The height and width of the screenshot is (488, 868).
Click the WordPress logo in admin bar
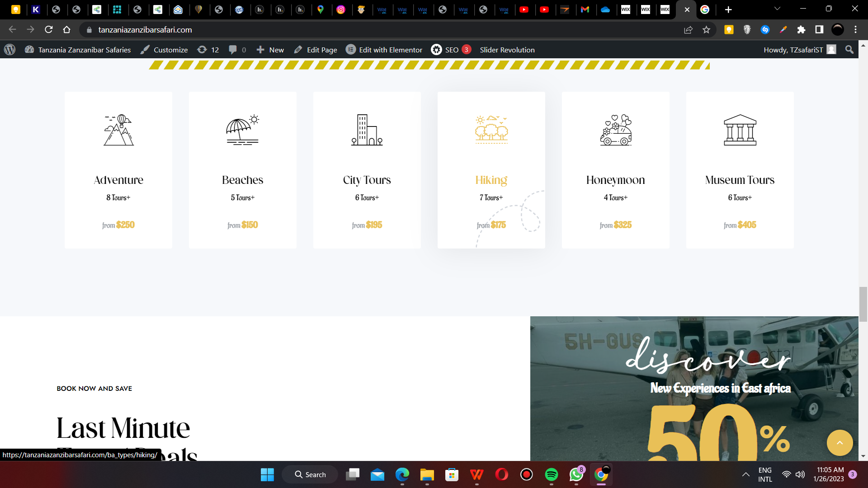tap(10, 50)
